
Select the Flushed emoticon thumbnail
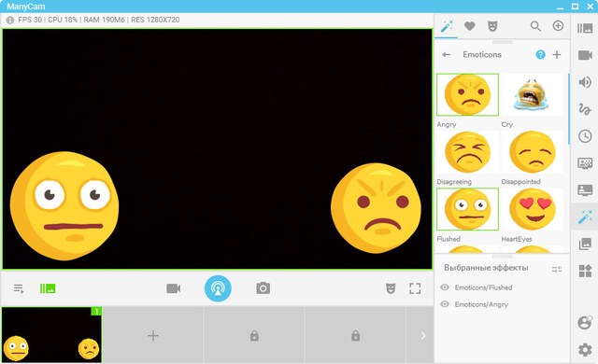click(467, 209)
